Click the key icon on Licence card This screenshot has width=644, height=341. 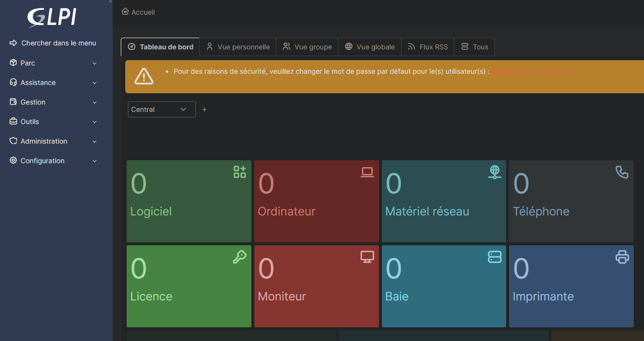click(240, 257)
